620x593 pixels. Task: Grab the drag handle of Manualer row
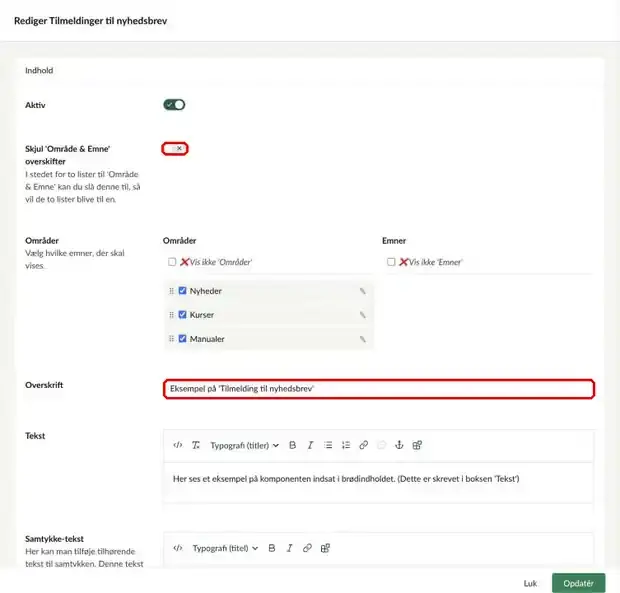pyautogui.click(x=171, y=339)
